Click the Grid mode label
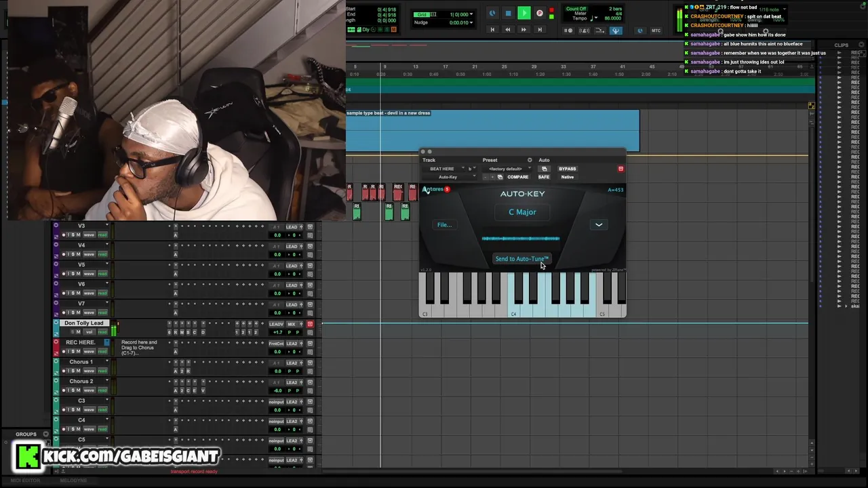Viewport: 868px width, 488px height. pyautogui.click(x=422, y=14)
